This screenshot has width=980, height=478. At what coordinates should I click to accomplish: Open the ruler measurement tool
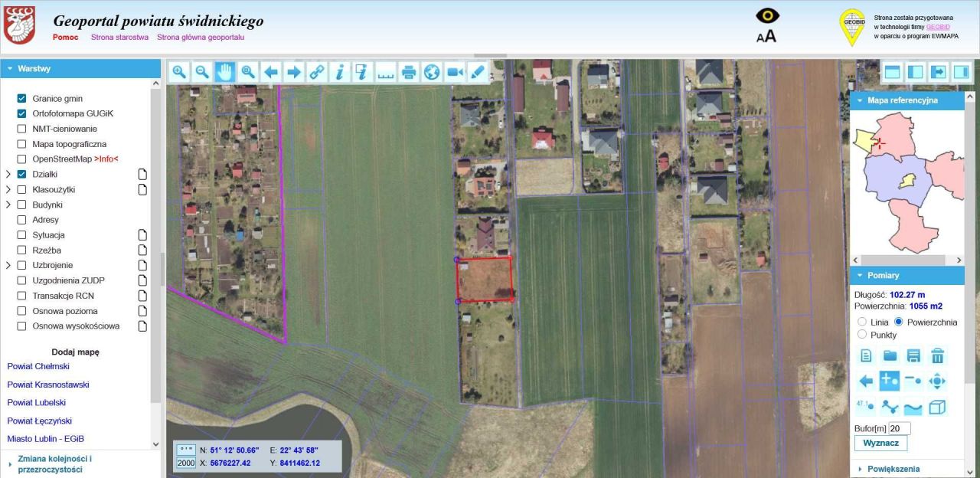pos(386,72)
